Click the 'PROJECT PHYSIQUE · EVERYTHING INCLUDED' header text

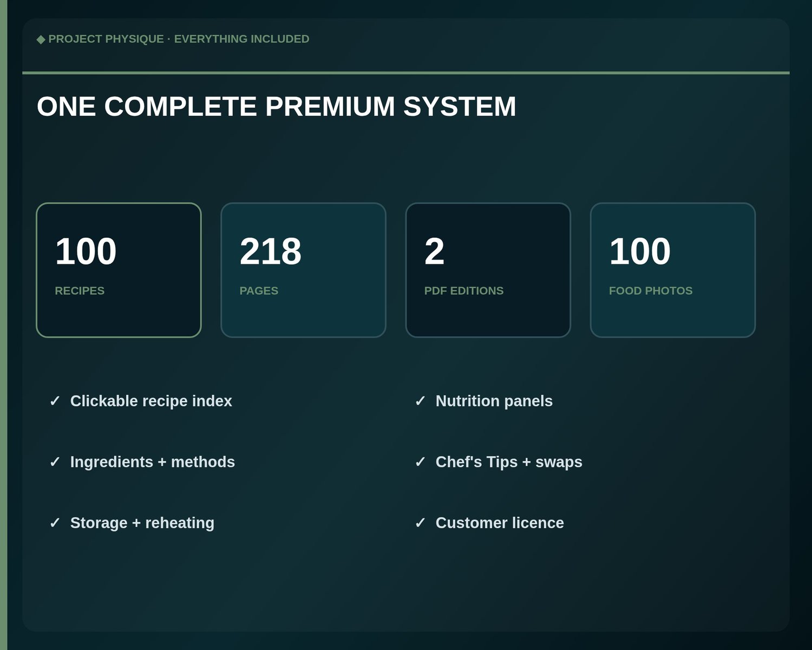point(179,39)
